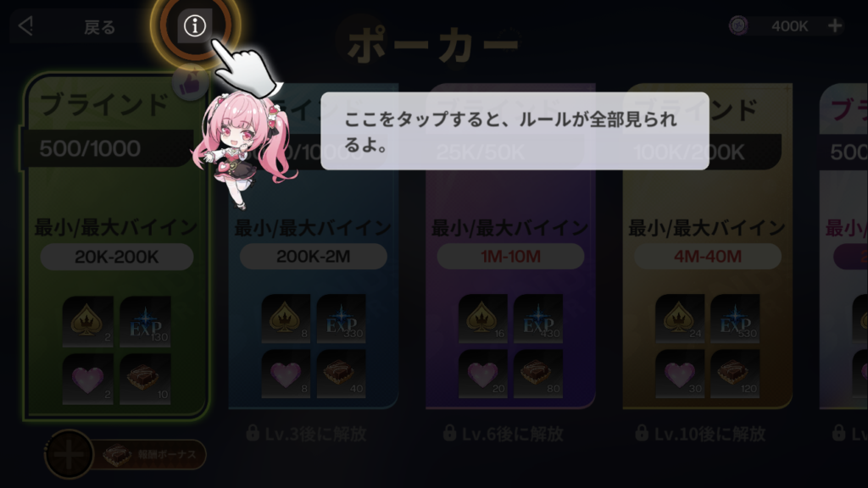Tap the 200K-2M buy-in pill
Image resolution: width=868 pixels, height=488 pixels.
[314, 256]
